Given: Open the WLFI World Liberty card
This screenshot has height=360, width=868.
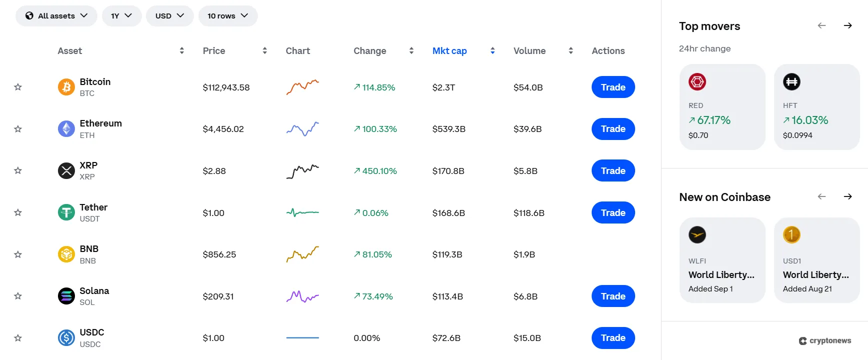Looking at the screenshot, I should click(x=722, y=260).
